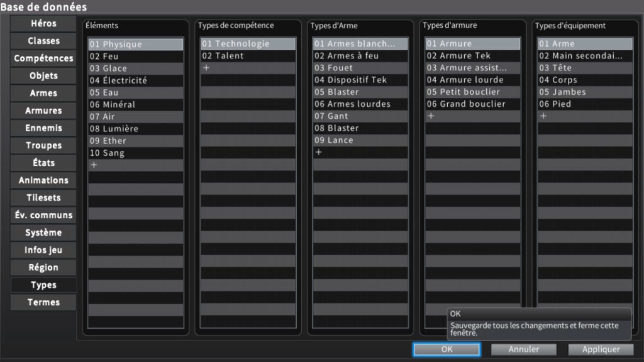The height and width of the screenshot is (362, 644).
Task: Select armor type 05 Petit bouclier
Action: pos(473,92)
